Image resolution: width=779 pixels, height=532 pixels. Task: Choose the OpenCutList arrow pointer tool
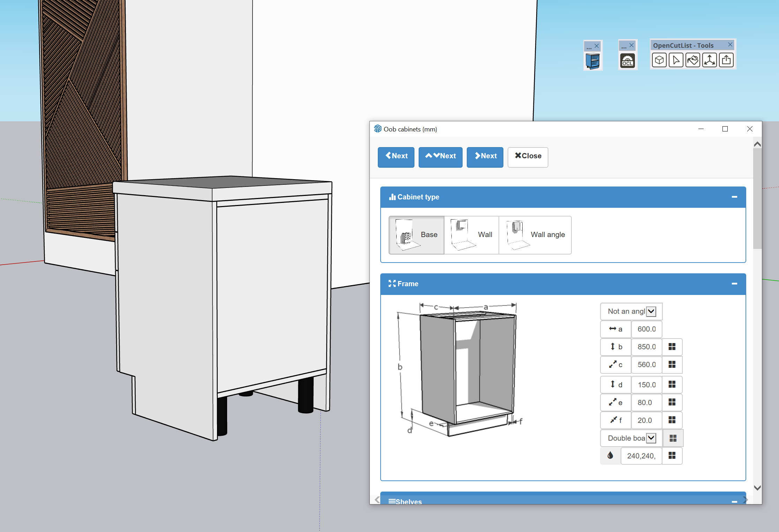(676, 60)
